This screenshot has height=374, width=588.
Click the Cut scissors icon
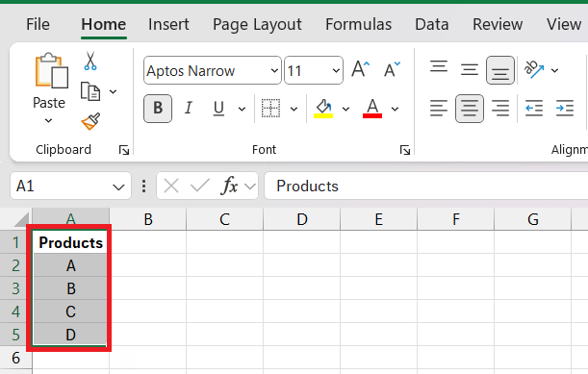[x=90, y=62]
